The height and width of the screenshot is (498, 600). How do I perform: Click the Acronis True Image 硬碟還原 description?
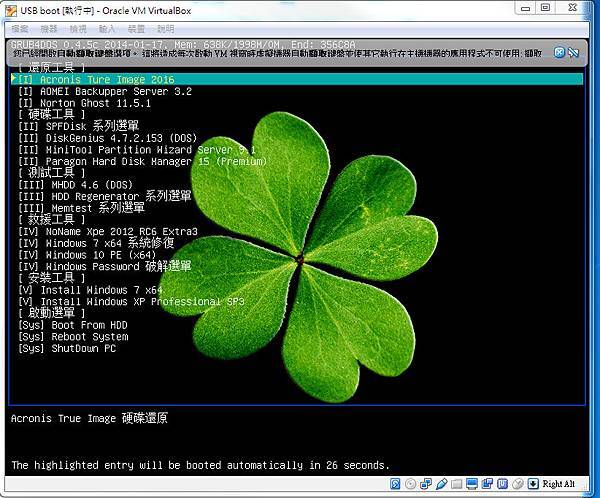pos(89,418)
